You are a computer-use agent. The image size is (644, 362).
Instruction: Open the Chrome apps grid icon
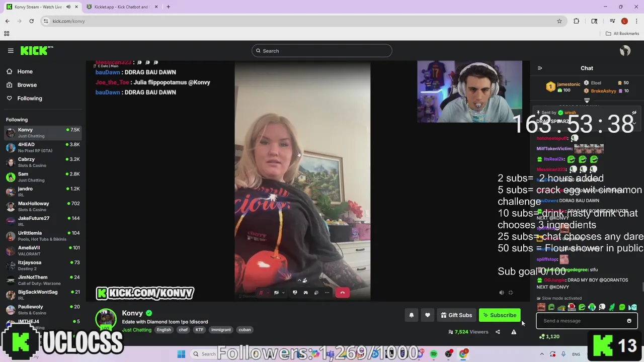point(7,34)
